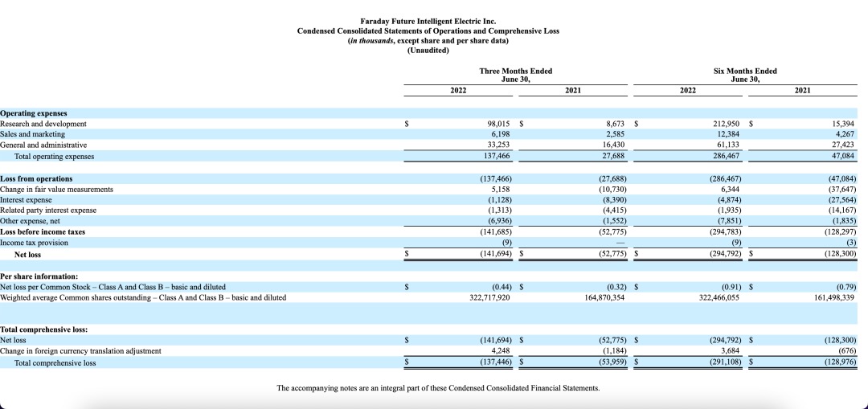Click the value 6,198
868x409 pixels.
pos(501,134)
